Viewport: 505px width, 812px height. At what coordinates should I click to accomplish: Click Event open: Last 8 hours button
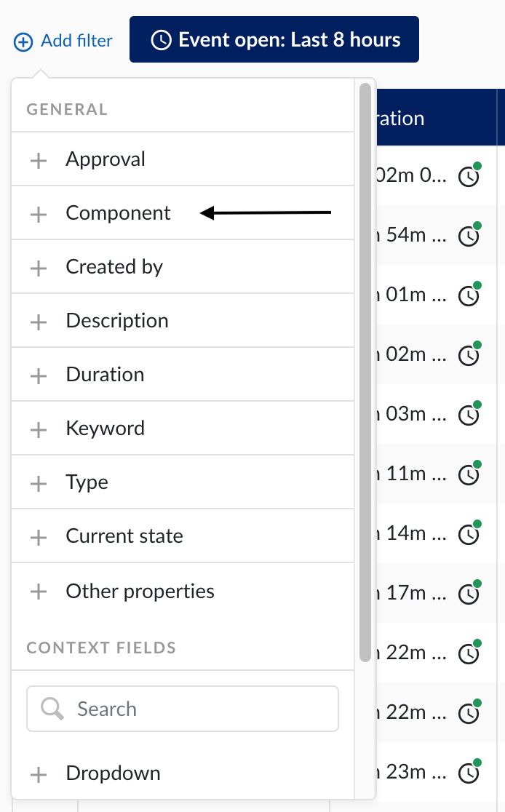tap(274, 39)
